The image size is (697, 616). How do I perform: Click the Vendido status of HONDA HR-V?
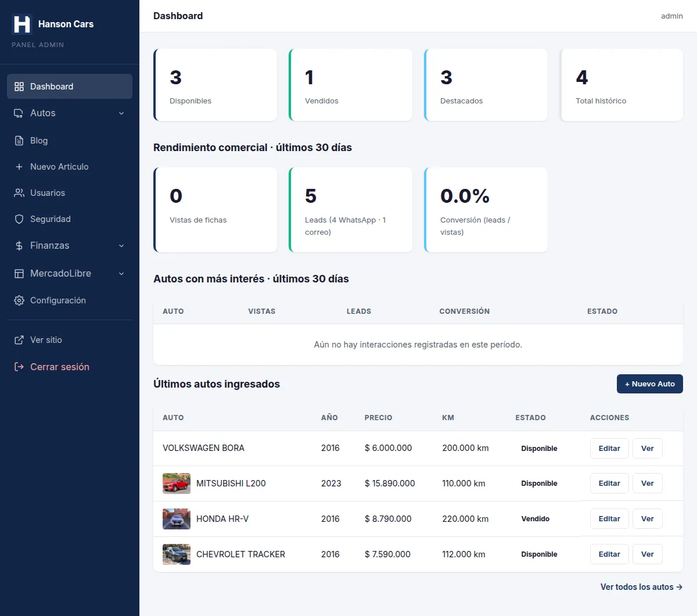[x=536, y=519]
